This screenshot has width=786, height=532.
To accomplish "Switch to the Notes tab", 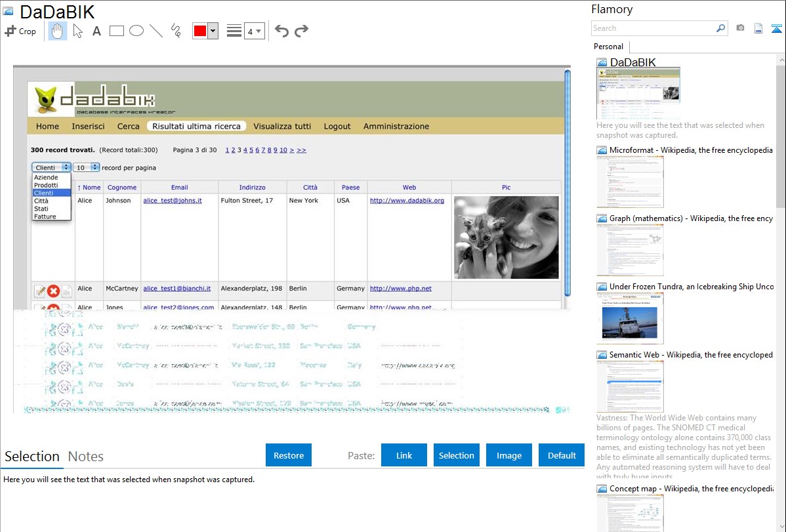I will pyautogui.click(x=86, y=457).
